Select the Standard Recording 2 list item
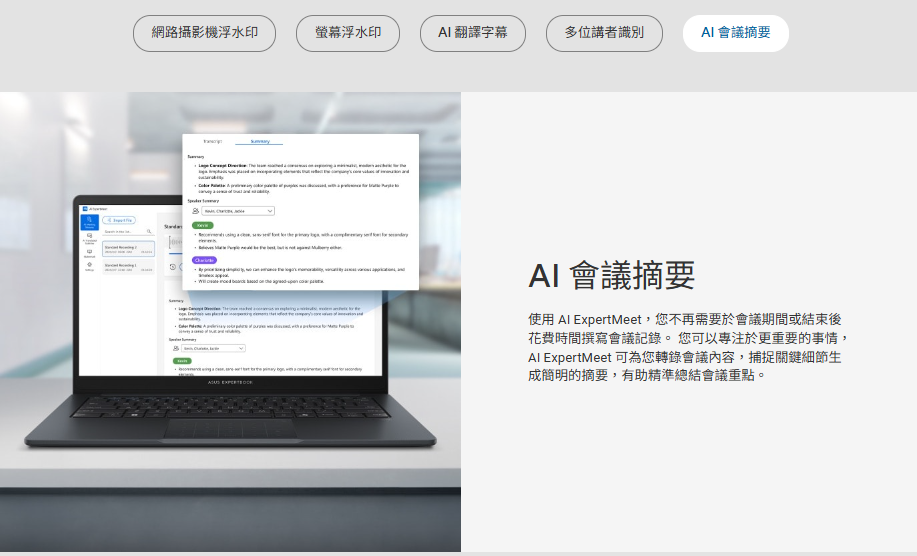 click(x=129, y=248)
